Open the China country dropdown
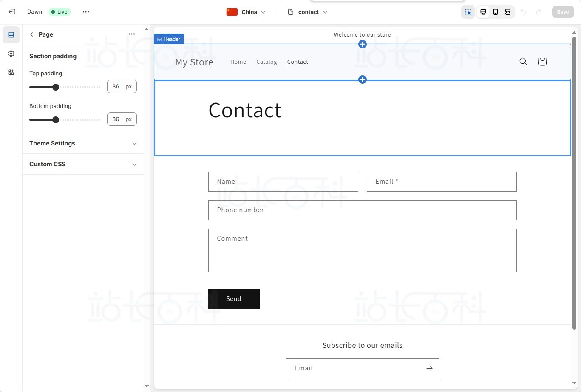Image resolution: width=581 pixels, height=392 pixels. click(247, 12)
